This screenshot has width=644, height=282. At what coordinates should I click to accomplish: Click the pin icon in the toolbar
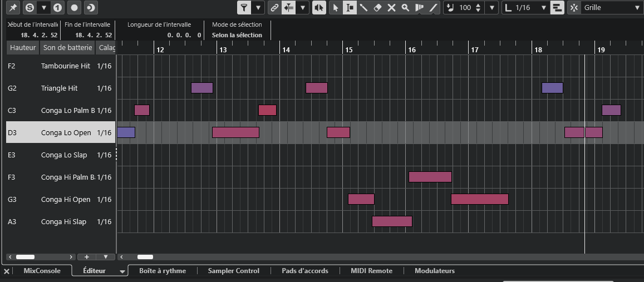(13, 8)
